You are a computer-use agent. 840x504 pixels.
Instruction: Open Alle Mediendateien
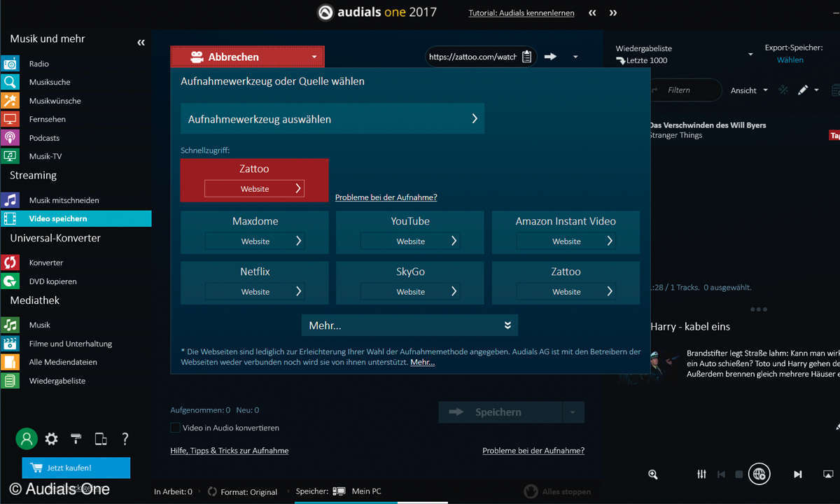click(63, 362)
